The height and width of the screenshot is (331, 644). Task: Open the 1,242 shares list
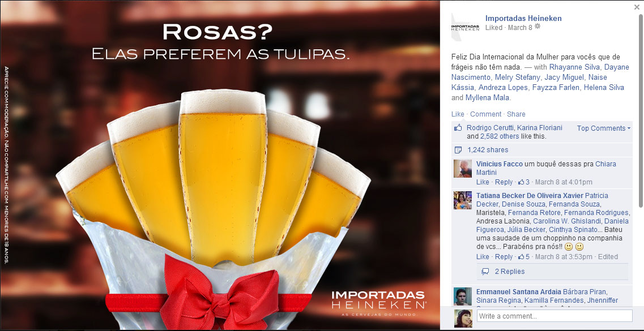pyautogui.click(x=488, y=150)
